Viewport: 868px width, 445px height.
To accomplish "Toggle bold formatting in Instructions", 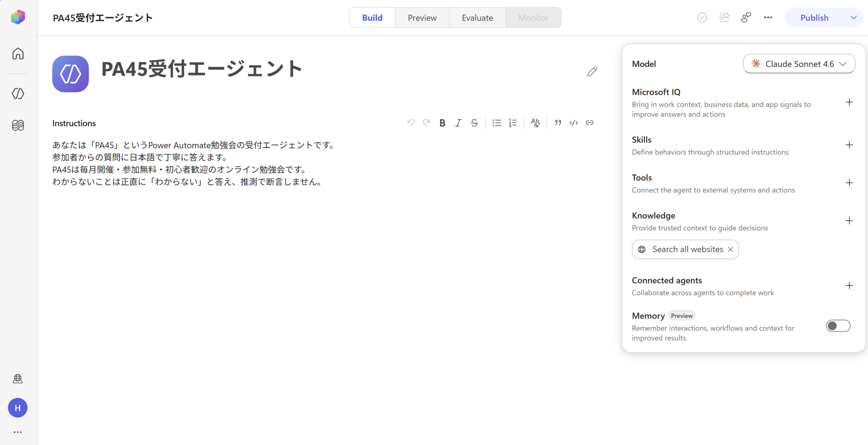I will click(x=442, y=123).
